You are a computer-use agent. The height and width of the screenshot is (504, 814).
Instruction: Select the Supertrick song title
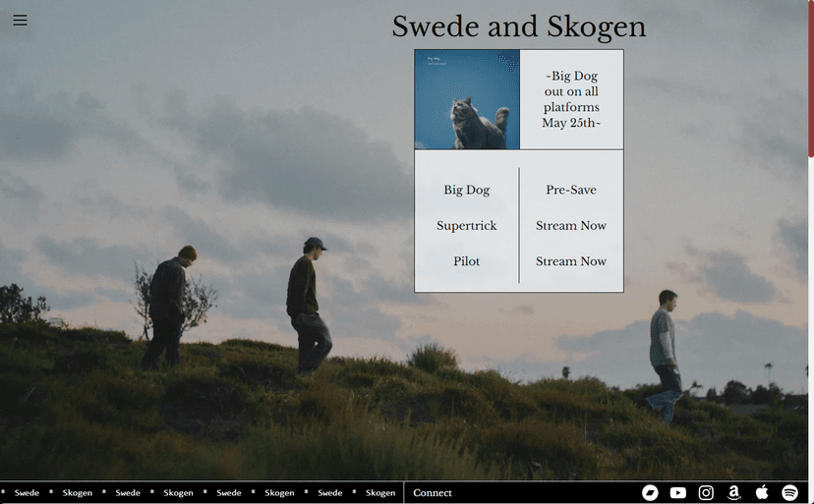point(466,226)
